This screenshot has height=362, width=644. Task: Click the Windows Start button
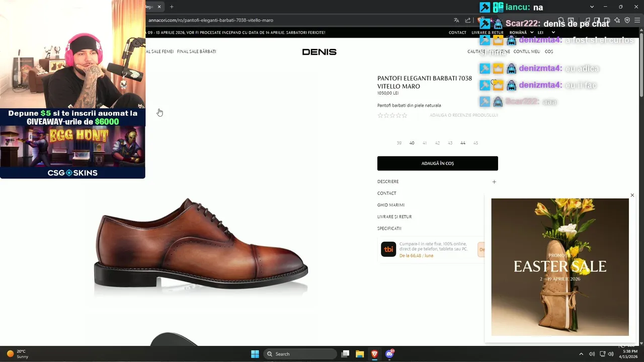click(x=255, y=354)
